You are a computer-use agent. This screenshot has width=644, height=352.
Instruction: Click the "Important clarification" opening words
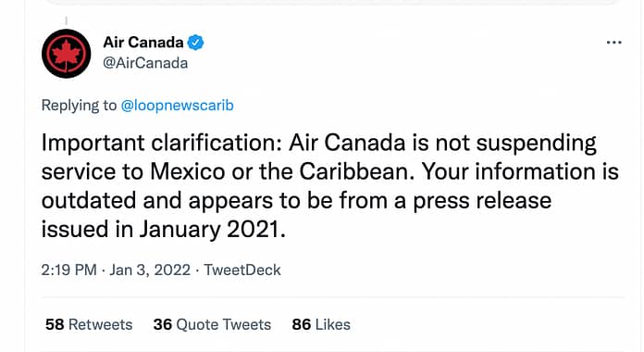(161, 143)
